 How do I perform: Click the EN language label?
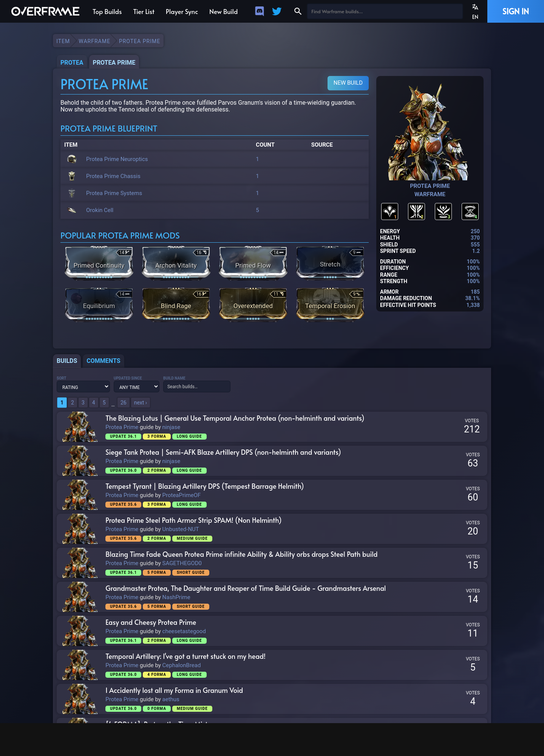pyautogui.click(x=475, y=17)
